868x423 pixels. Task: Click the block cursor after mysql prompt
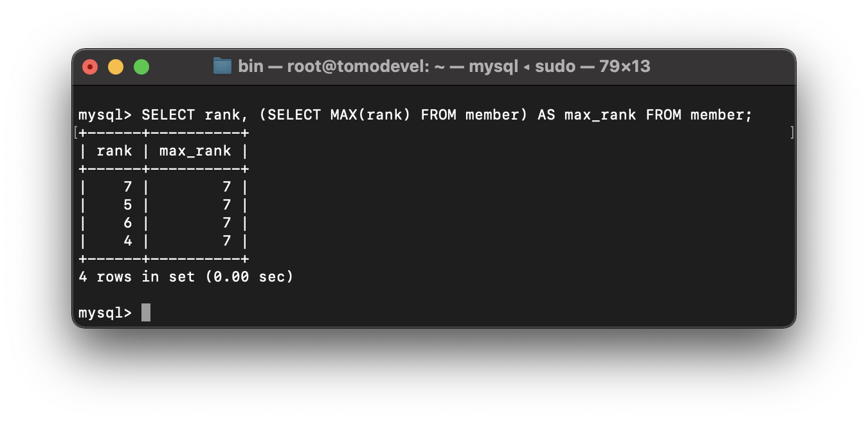[x=146, y=313]
